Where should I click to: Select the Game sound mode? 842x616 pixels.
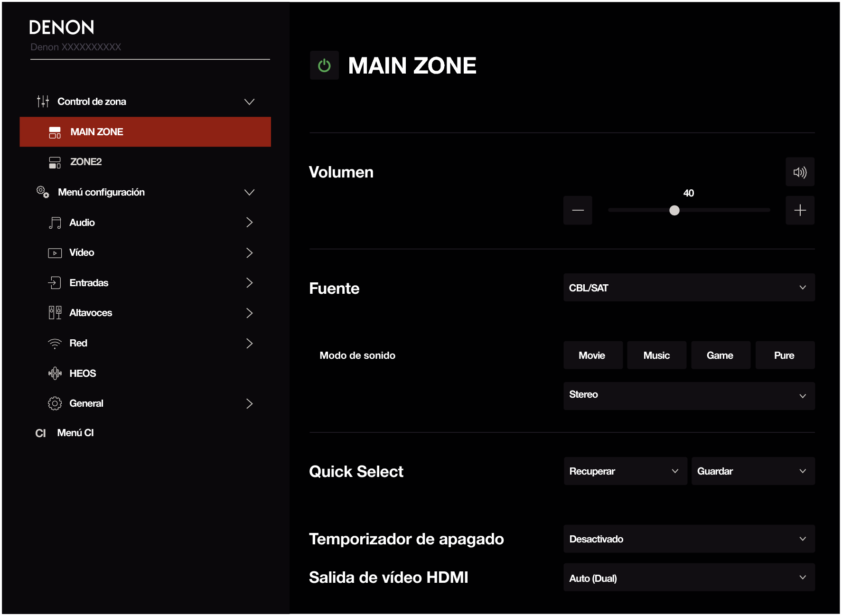(720, 355)
